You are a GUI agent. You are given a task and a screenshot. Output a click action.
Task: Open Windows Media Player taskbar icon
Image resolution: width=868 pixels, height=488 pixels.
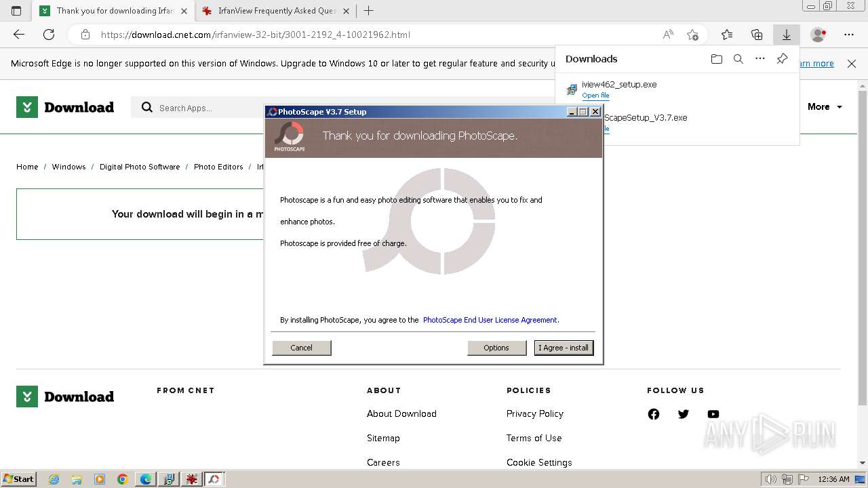[x=100, y=479]
